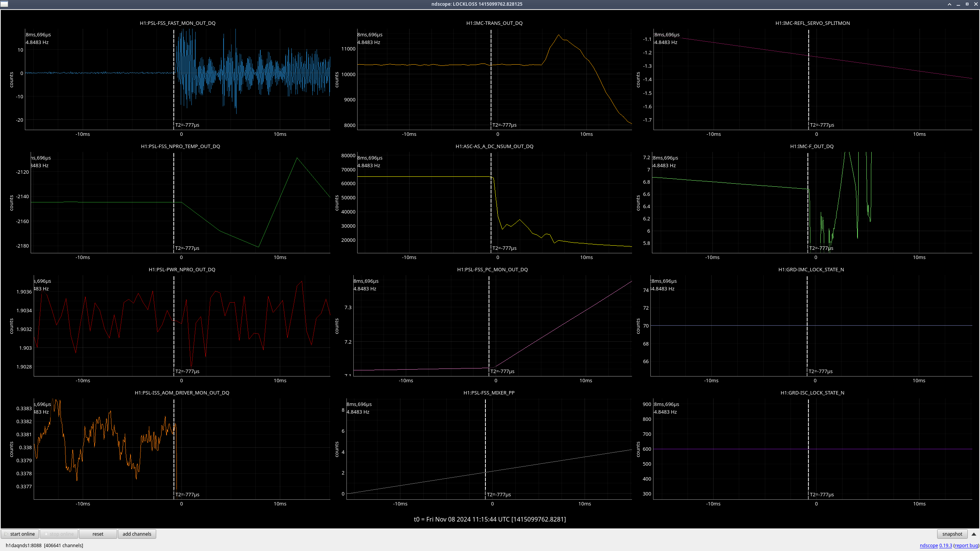
Task: Select the H1:IMC-F_OUT_DQ plot title
Action: point(812,146)
